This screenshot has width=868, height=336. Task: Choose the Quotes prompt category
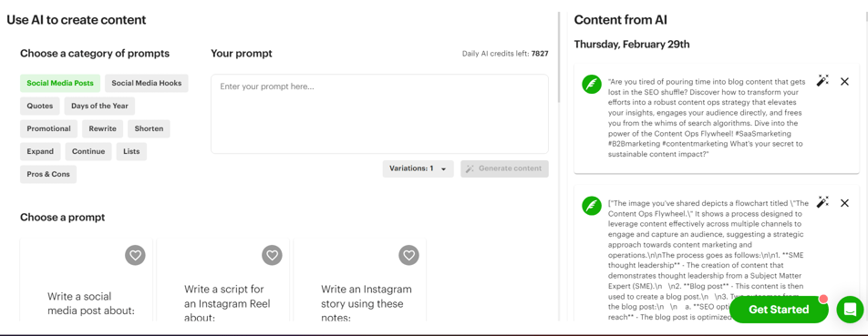40,107
